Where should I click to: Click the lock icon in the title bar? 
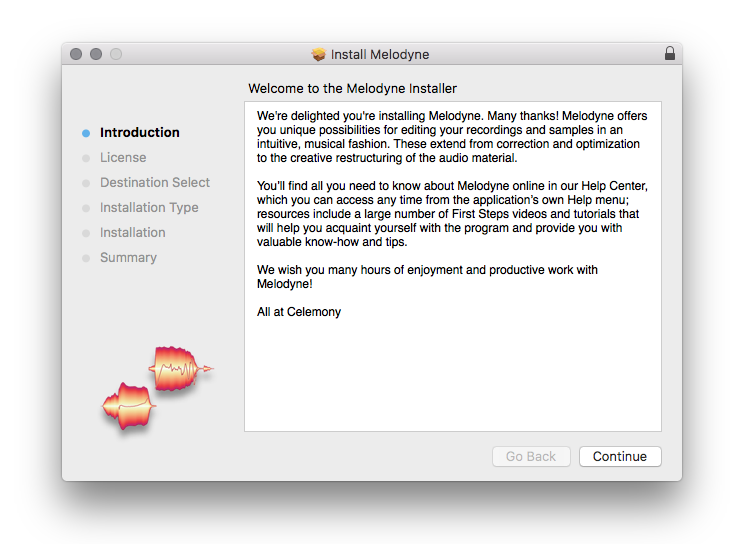pos(670,54)
